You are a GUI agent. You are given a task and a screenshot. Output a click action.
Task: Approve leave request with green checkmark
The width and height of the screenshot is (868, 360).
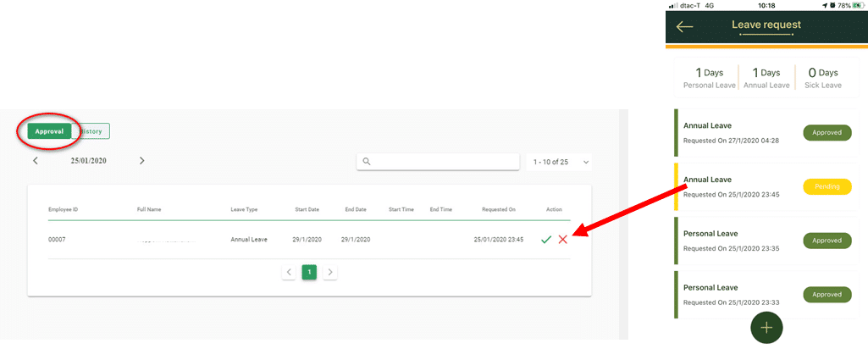(x=546, y=240)
